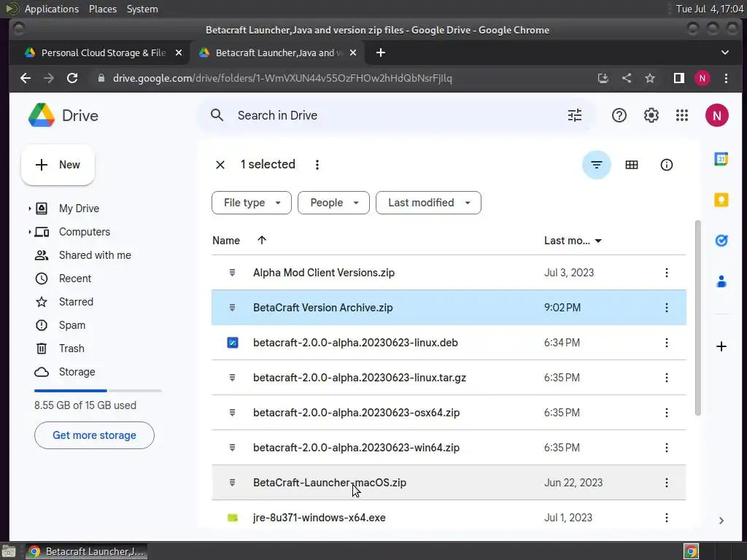Expand the My Drive tree
The image size is (747, 560).
pyautogui.click(x=29, y=209)
